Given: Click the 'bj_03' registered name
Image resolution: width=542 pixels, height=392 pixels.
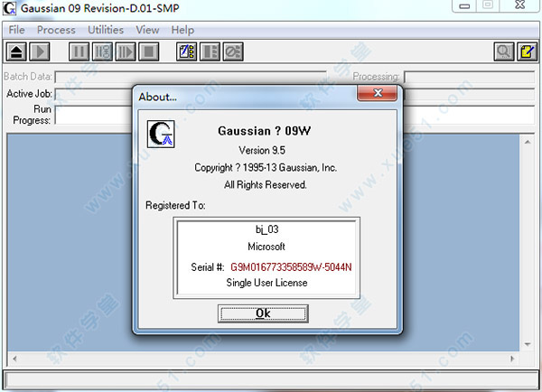Looking at the screenshot, I should tap(266, 229).
